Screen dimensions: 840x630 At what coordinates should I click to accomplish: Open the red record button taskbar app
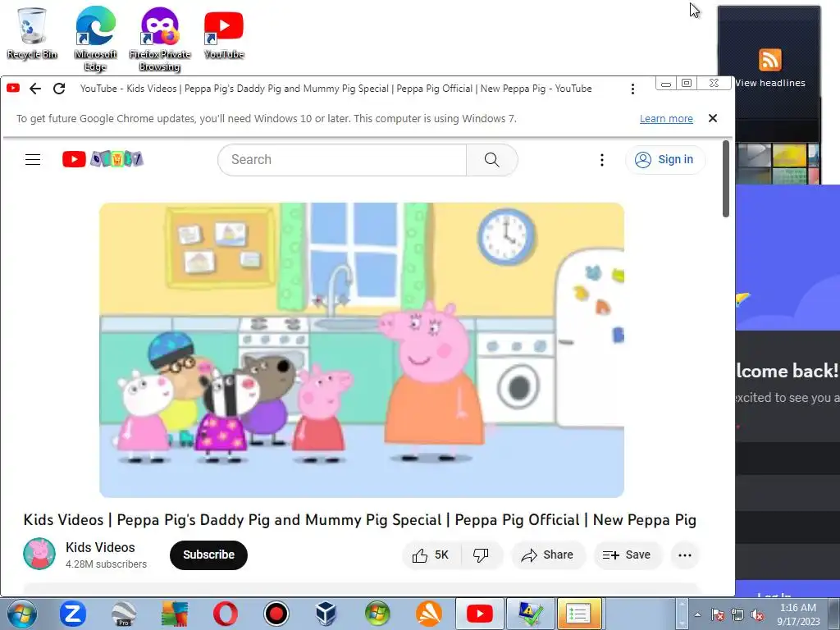tap(276, 614)
